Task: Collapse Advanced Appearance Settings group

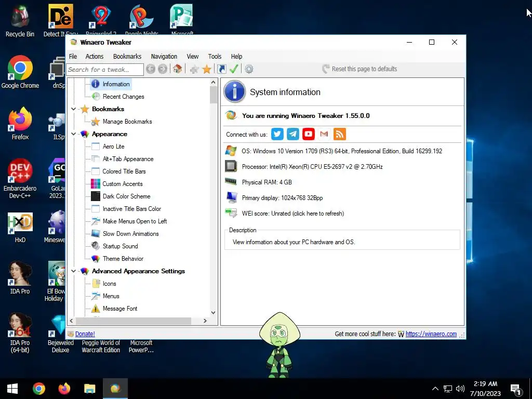Action: tap(73, 271)
